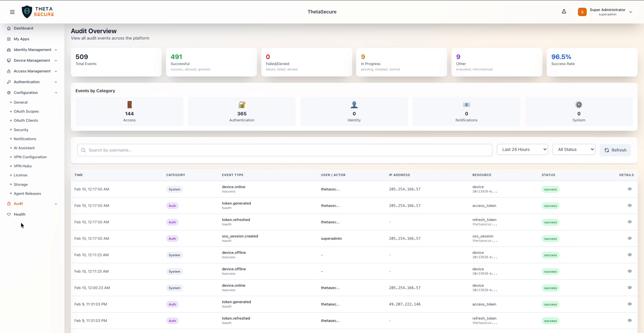The image size is (644, 333).
Task: Expand the All Status filter dropdown
Action: click(574, 149)
